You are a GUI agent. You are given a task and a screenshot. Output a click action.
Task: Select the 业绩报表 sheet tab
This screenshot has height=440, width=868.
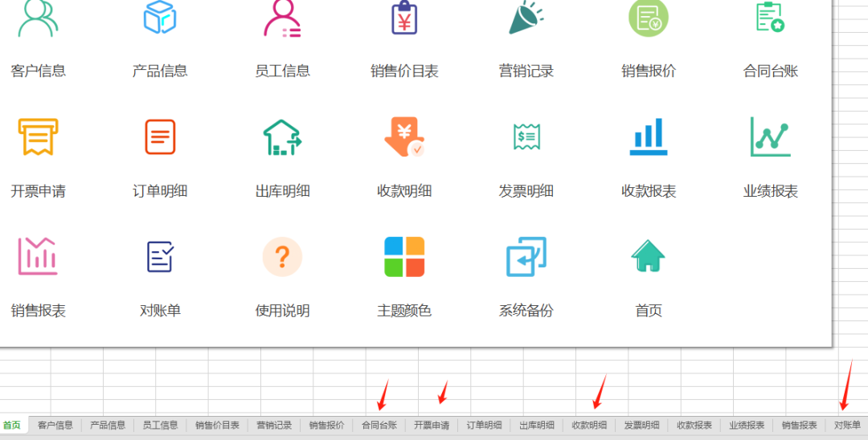[747, 425]
